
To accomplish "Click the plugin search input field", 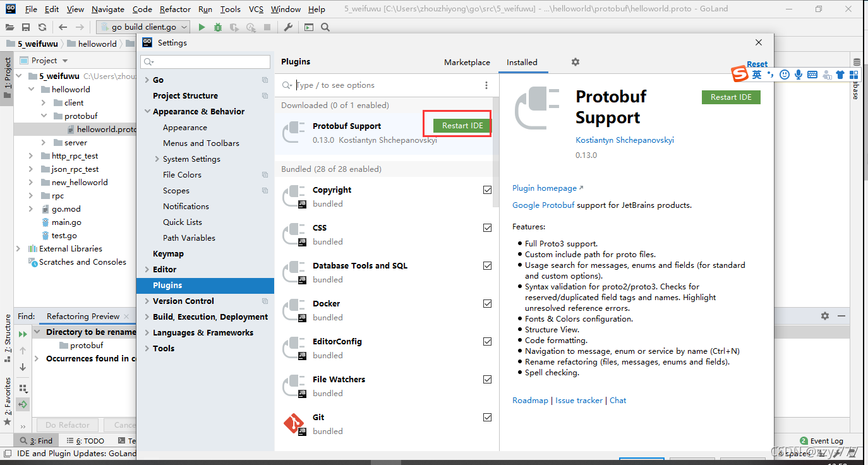I will pyautogui.click(x=385, y=85).
